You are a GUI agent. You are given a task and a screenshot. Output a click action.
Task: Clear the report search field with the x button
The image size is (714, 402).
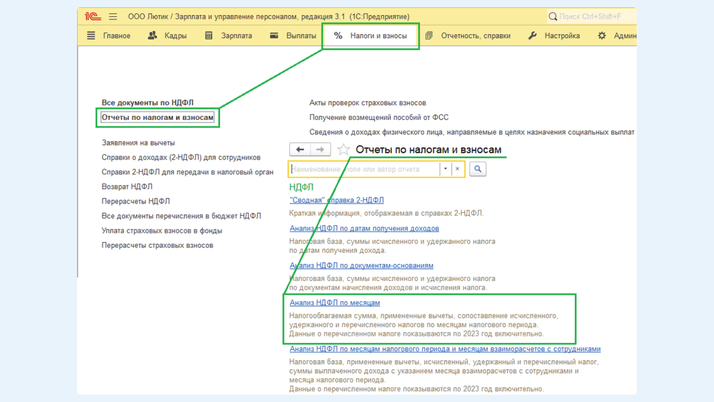458,169
